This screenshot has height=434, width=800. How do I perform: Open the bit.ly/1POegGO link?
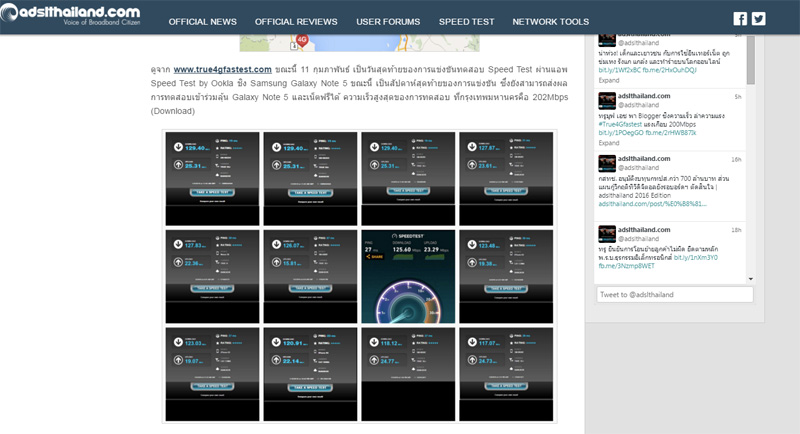pyautogui.click(x=621, y=133)
